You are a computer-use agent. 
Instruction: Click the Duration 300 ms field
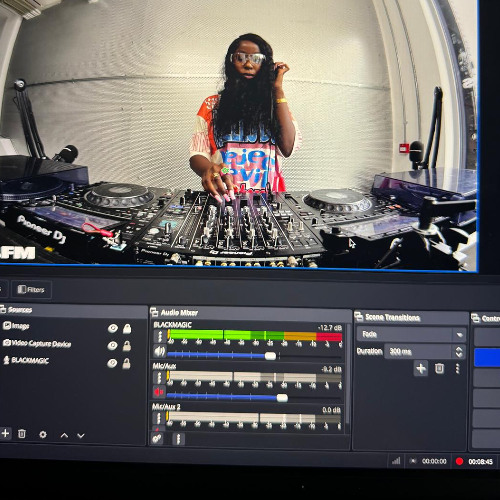pos(419,351)
